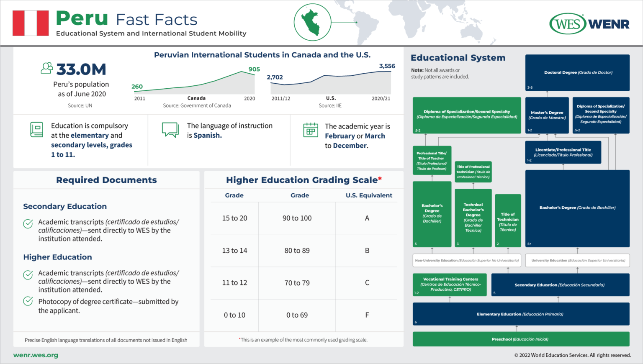643x364 pixels.
Task: Click the Preschool (Educación Inicial) bar
Action: [520, 339]
